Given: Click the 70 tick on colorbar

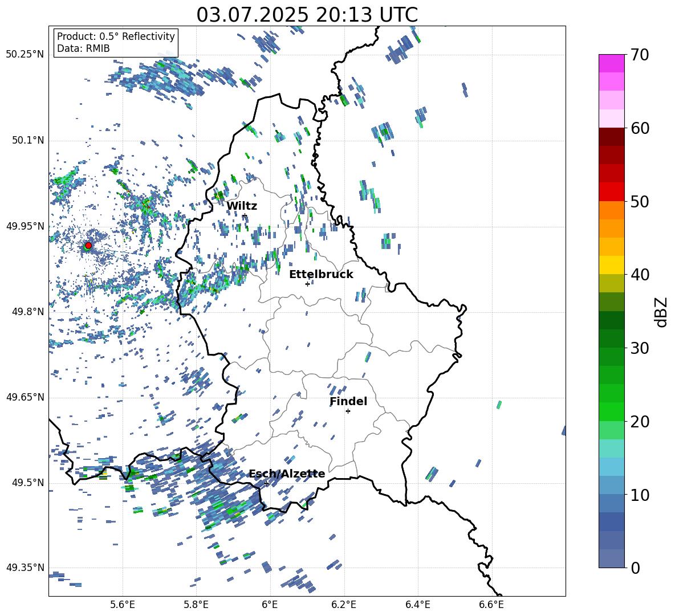Looking at the screenshot, I should pyautogui.click(x=640, y=55).
